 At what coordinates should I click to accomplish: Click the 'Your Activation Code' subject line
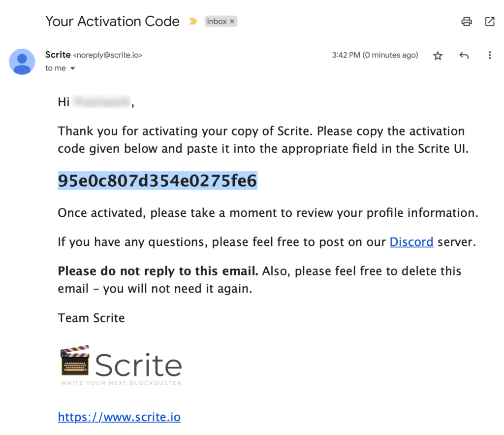[x=113, y=21]
